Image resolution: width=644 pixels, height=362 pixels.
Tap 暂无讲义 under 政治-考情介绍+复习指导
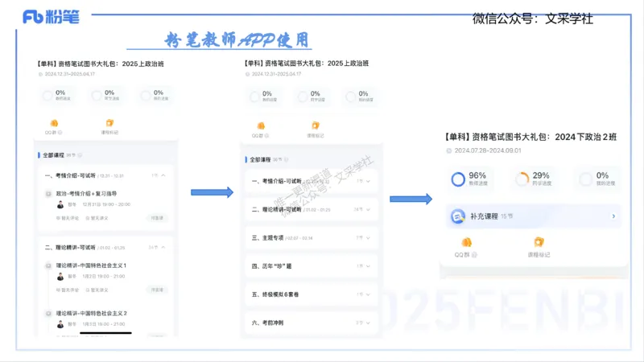97,218
